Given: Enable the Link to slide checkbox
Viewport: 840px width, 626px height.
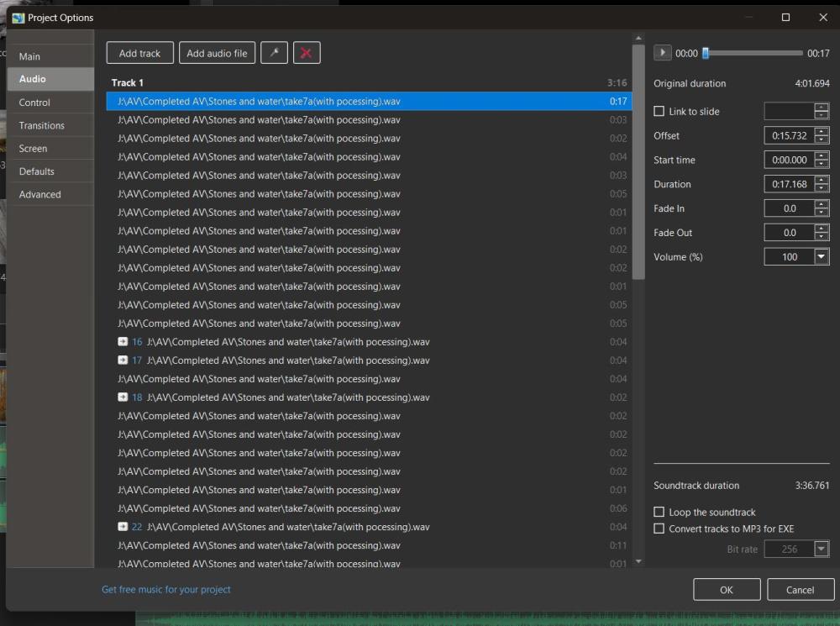Looking at the screenshot, I should [x=659, y=112].
